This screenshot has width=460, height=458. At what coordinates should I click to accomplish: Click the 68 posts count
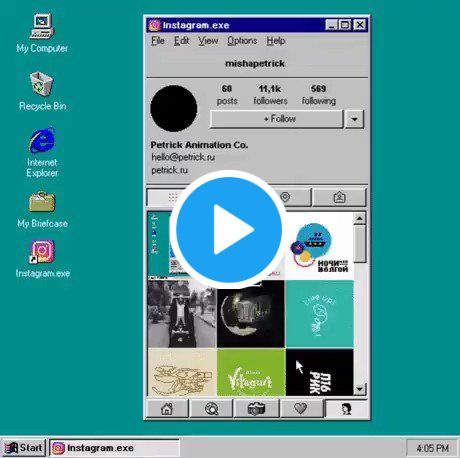coord(227,94)
